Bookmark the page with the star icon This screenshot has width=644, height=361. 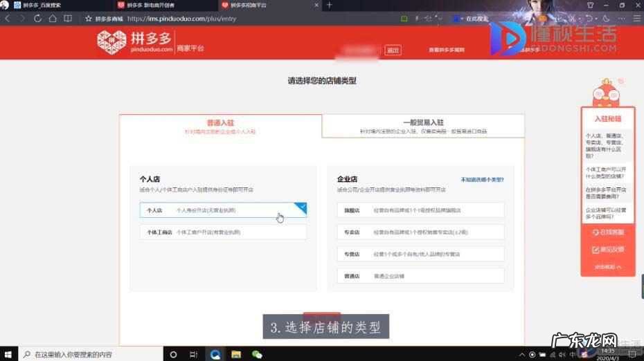(x=89, y=19)
